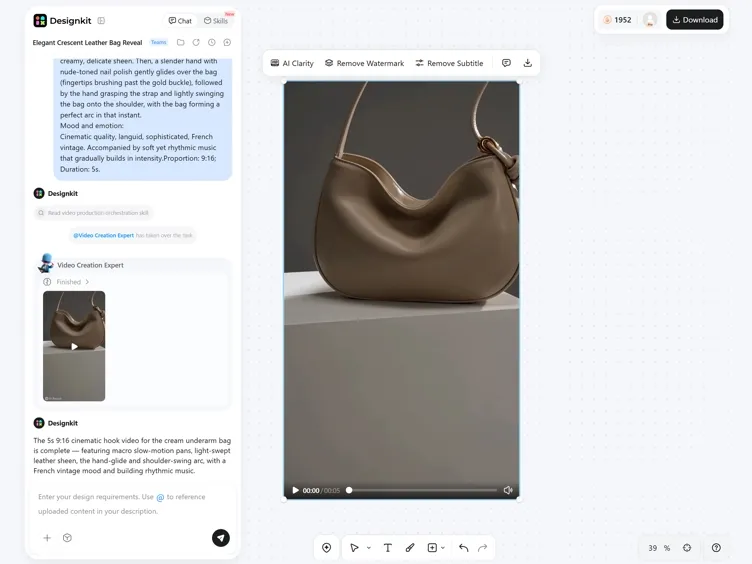Click Remove Subtitle tool
The image size is (752, 564).
click(x=449, y=63)
